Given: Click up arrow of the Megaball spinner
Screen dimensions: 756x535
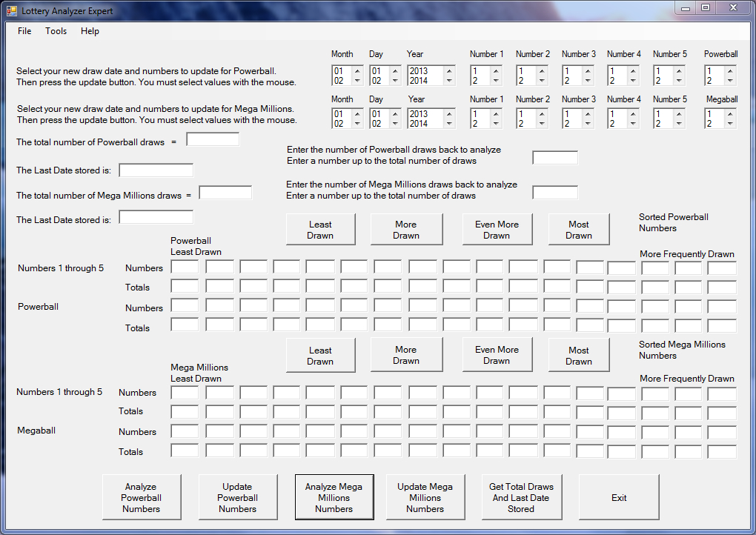Looking at the screenshot, I should [730, 114].
